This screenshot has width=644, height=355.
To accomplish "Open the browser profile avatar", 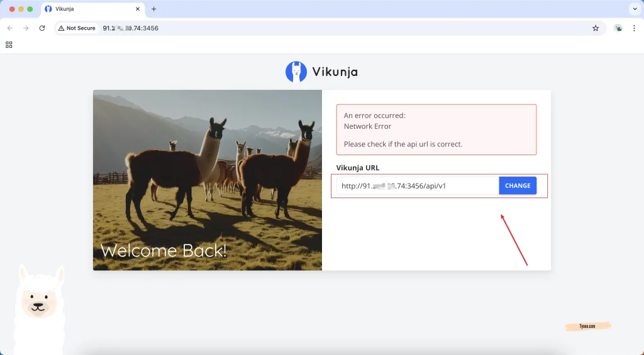I will [618, 28].
